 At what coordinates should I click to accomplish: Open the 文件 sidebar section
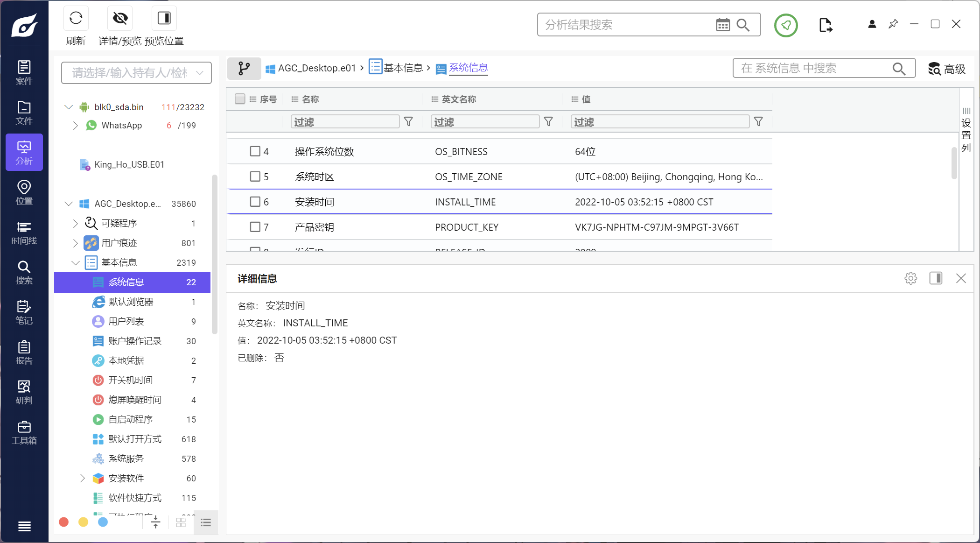click(x=24, y=113)
